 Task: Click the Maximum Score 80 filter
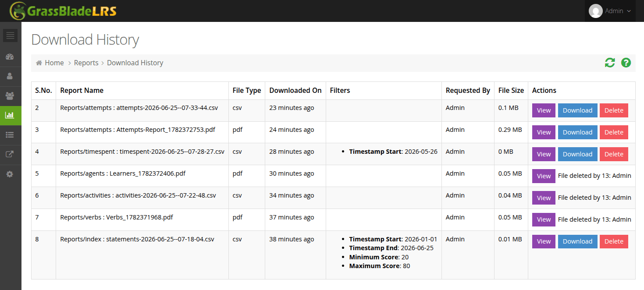tap(380, 266)
